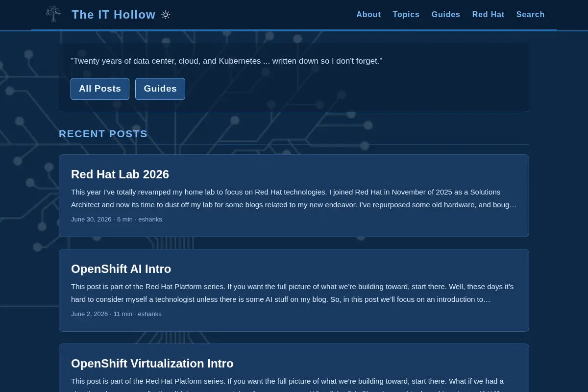Open the Topics menu item
The width and height of the screenshot is (588, 392).
(x=406, y=15)
